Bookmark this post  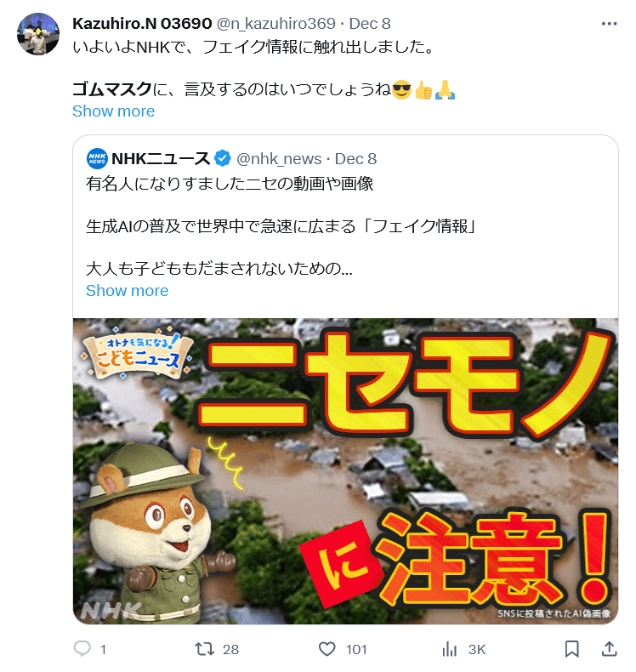tap(571, 648)
